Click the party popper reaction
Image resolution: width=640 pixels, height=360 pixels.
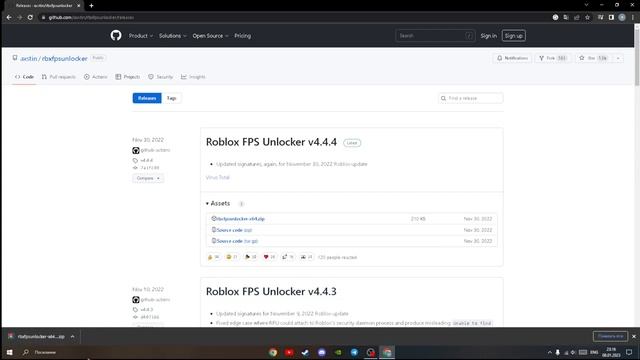[250, 257]
